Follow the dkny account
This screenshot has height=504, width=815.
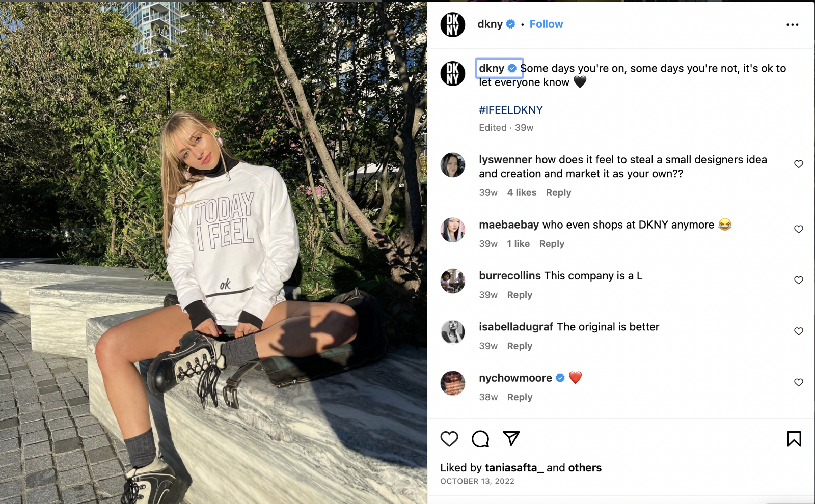click(x=546, y=24)
